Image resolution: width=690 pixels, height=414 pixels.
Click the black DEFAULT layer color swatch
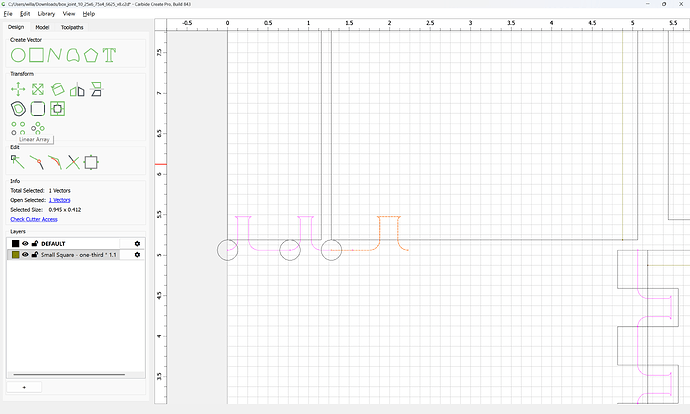coord(15,243)
